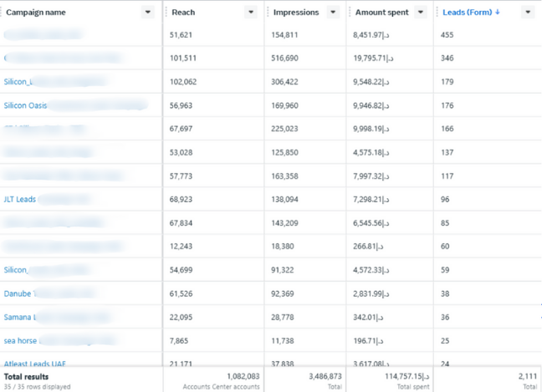Open the JLT Leads campaign link
This screenshot has width=542, height=392.
pyautogui.click(x=20, y=199)
